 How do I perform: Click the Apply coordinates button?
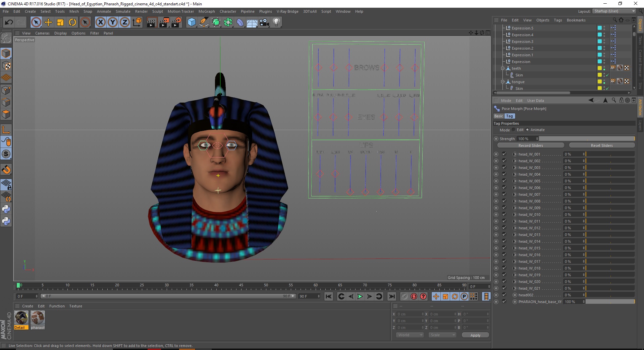click(475, 335)
